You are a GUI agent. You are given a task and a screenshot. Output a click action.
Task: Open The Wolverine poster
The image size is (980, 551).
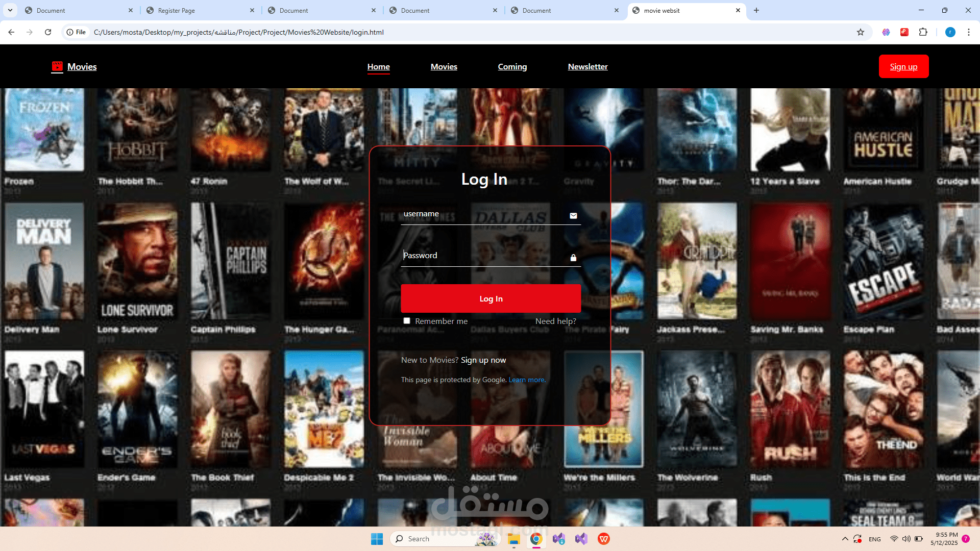[x=697, y=409]
